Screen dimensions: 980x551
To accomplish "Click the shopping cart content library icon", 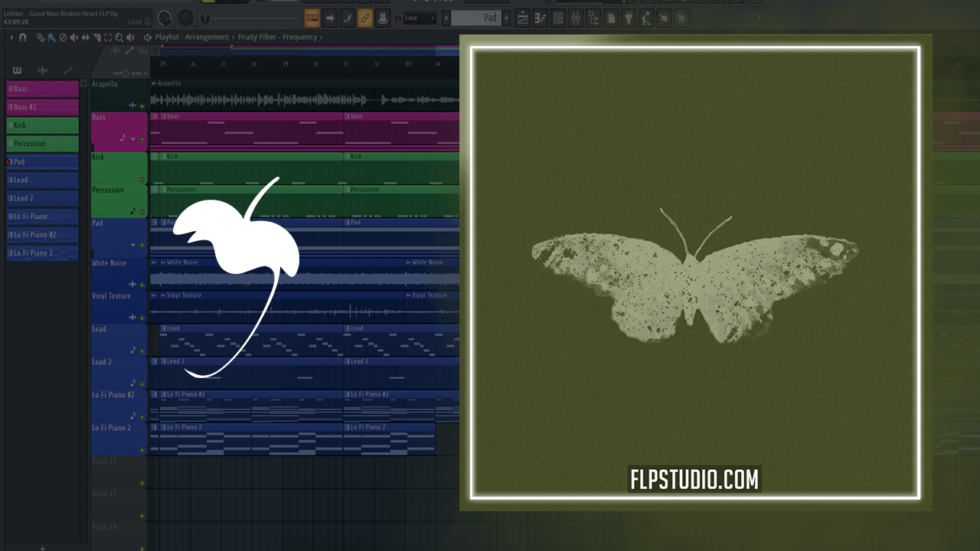I will (x=681, y=18).
